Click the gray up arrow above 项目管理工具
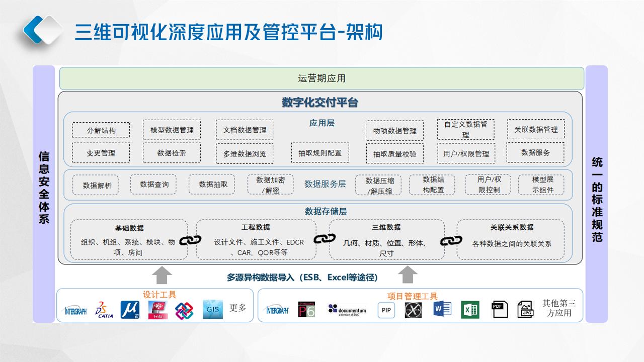This screenshot has width=644, height=362. [x=408, y=275]
